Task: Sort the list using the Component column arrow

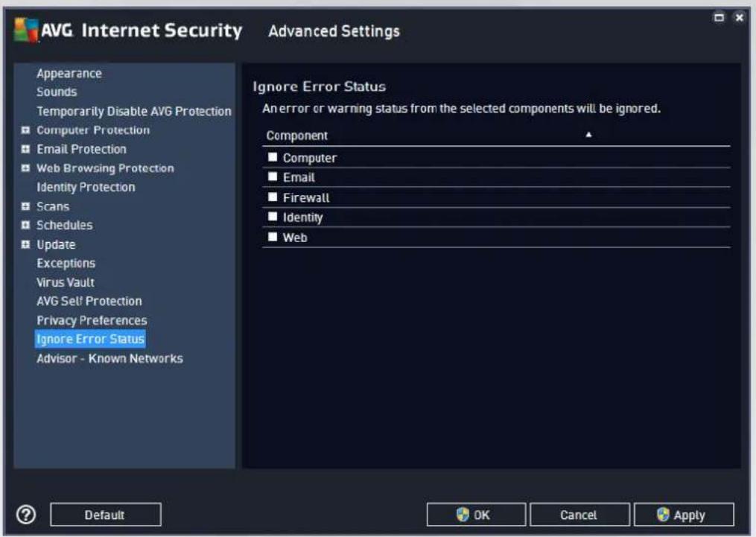Action: pos(588,135)
